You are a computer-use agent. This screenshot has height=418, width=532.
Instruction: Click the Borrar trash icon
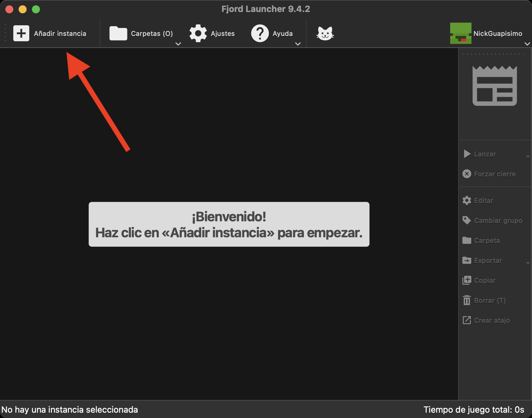point(467,300)
